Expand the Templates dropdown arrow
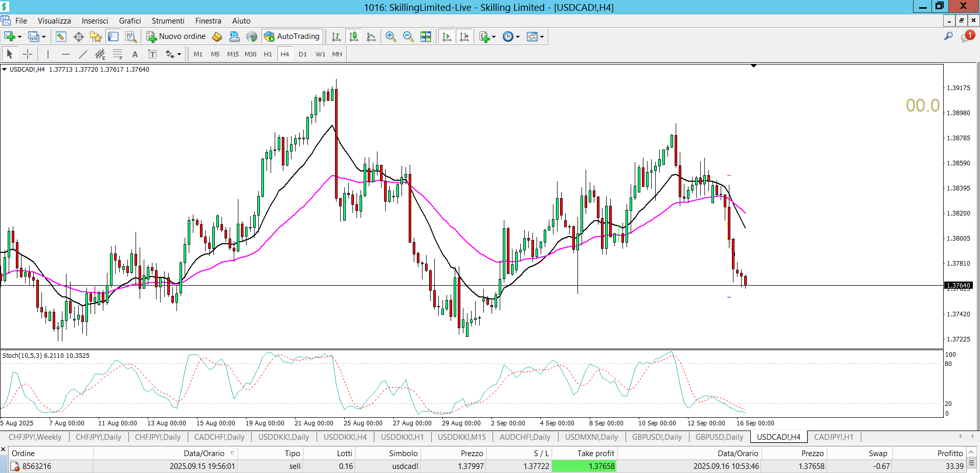 tap(542, 37)
